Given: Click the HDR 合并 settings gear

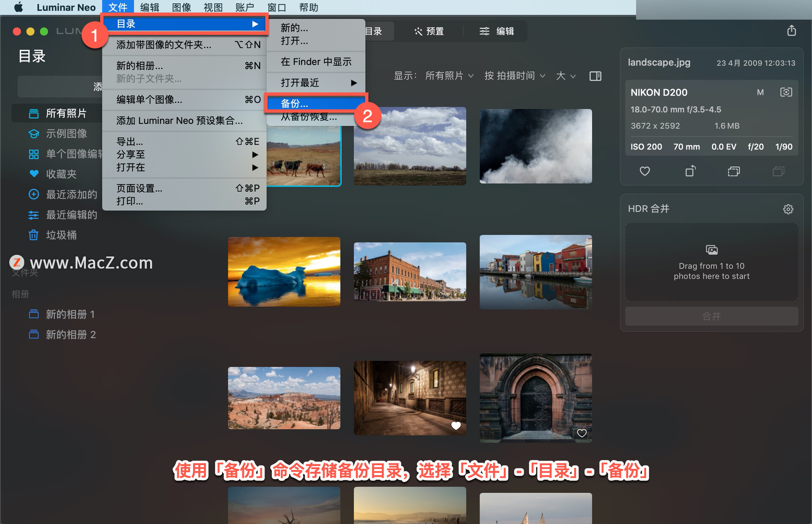Looking at the screenshot, I should (x=788, y=209).
